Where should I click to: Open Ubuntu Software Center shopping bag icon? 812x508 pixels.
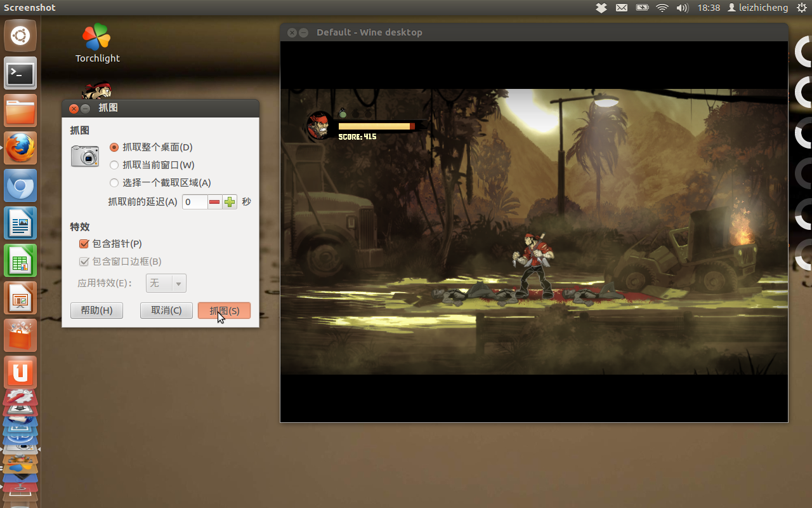tap(20, 335)
